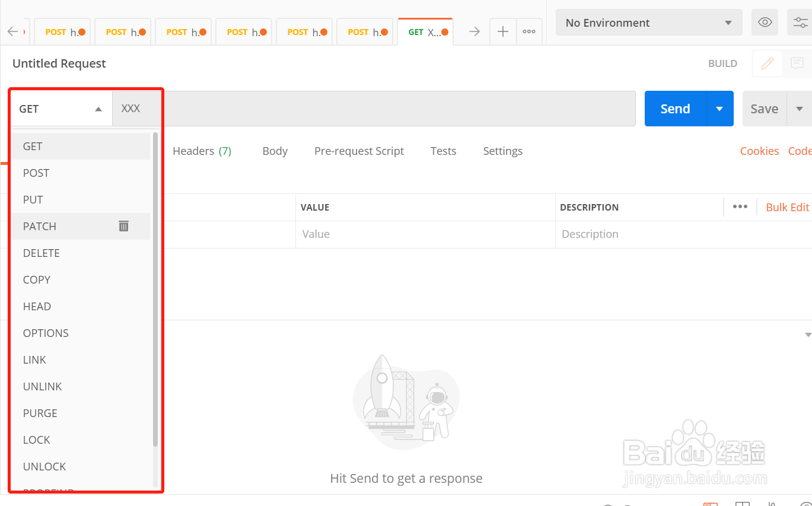The width and height of the screenshot is (812, 506).
Task: Click the plus icon to open new tab
Action: tap(502, 32)
